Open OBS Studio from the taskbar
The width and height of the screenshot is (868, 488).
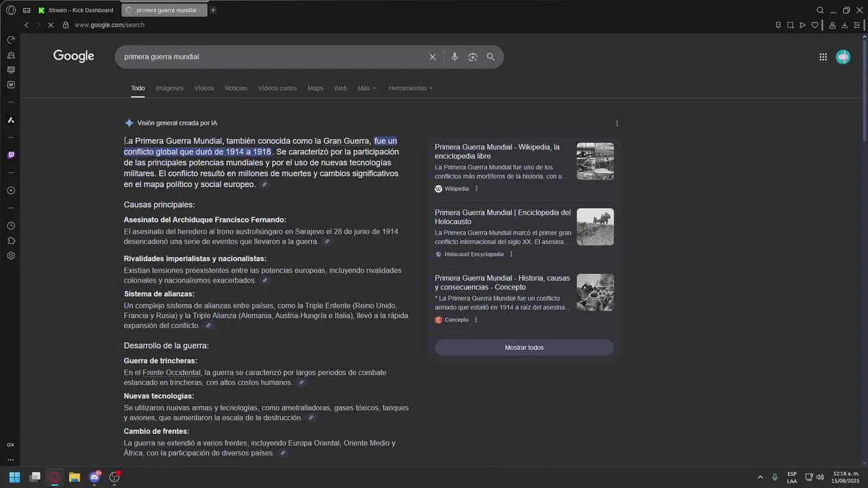pos(114,477)
